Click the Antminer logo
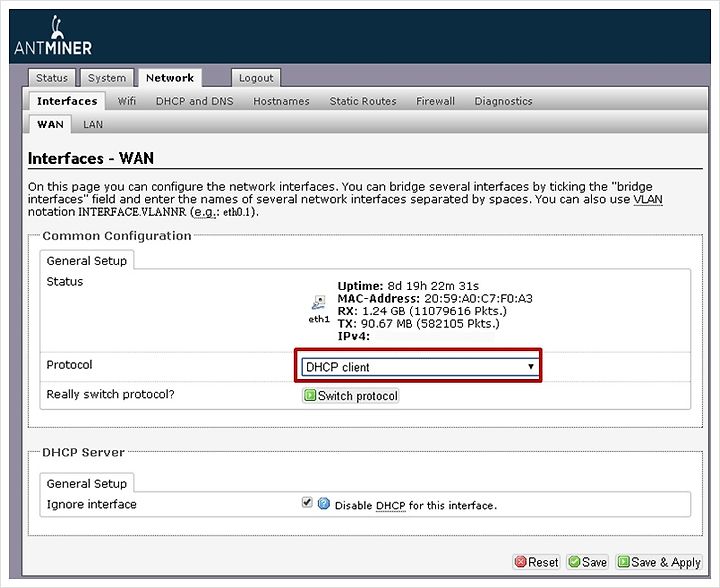The image size is (720, 588). [x=53, y=36]
